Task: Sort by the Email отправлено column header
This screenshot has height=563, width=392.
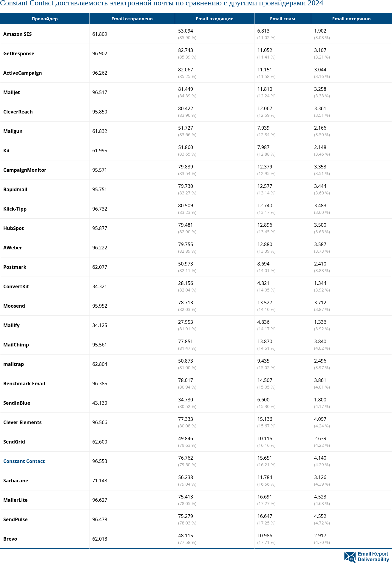Action: 132,19
